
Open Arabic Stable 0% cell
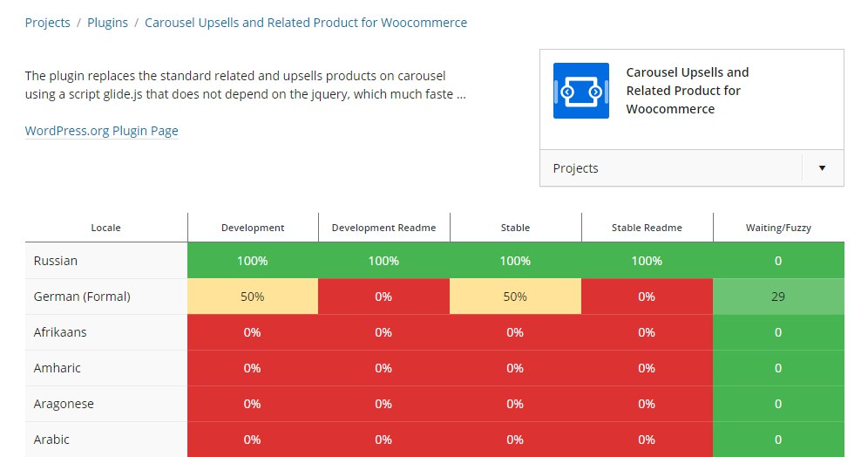(515, 440)
